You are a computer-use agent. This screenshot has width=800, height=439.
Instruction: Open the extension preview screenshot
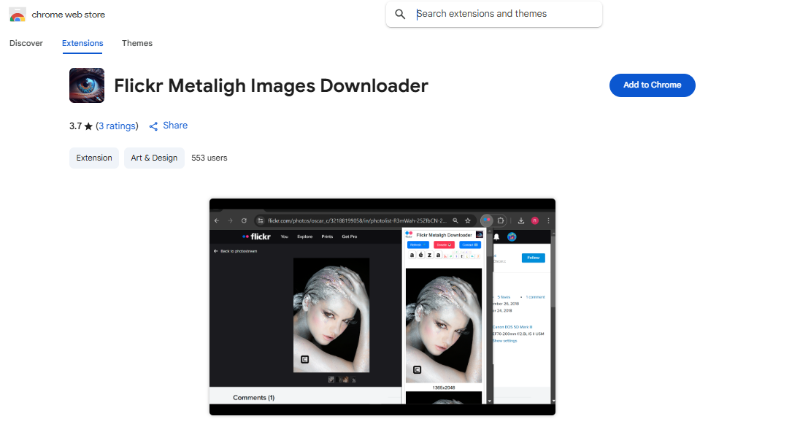[x=382, y=307]
